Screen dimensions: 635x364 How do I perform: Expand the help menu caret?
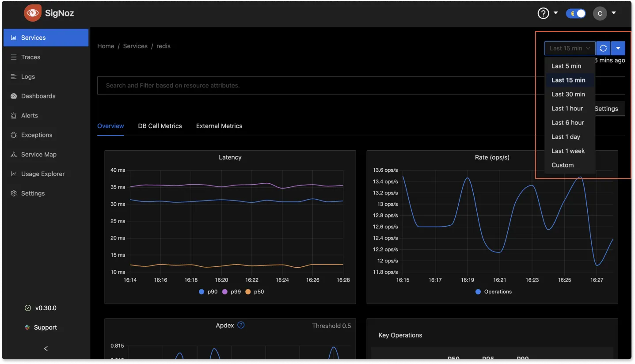tap(555, 13)
